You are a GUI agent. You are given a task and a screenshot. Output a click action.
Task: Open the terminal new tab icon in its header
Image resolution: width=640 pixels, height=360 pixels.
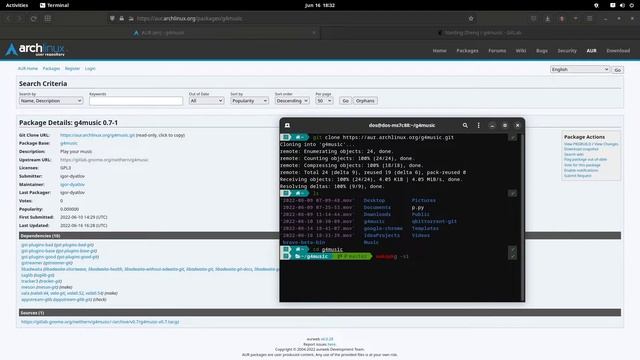tap(287, 125)
